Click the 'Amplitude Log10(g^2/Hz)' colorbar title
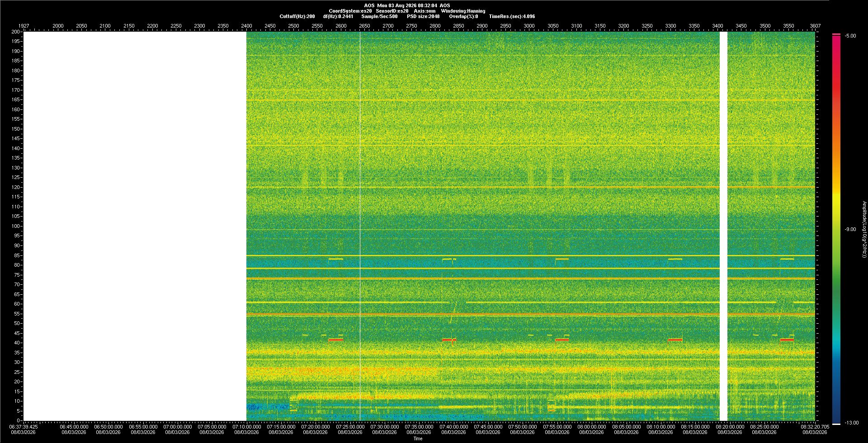Viewport: 868px width, 443px height. 864,229
